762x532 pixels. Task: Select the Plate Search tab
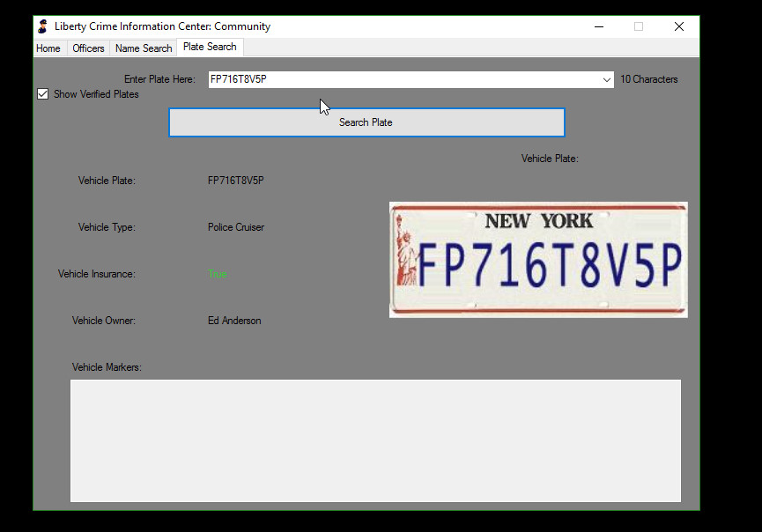click(x=210, y=48)
